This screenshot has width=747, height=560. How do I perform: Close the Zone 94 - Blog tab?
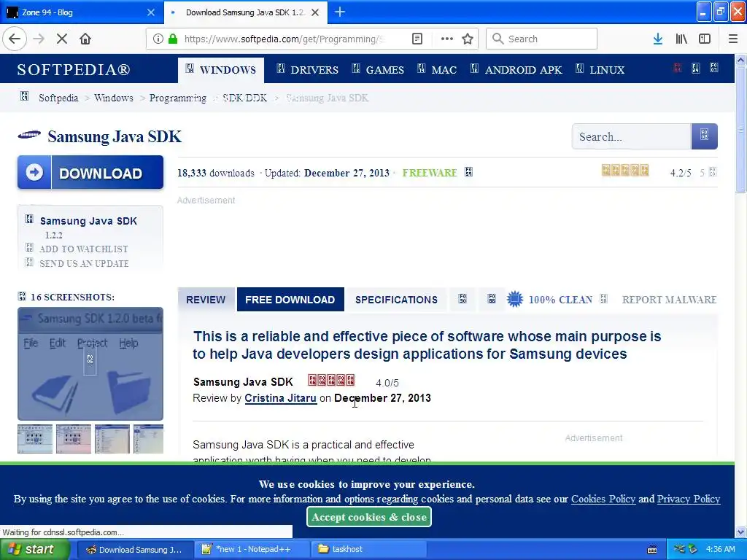coord(151,12)
